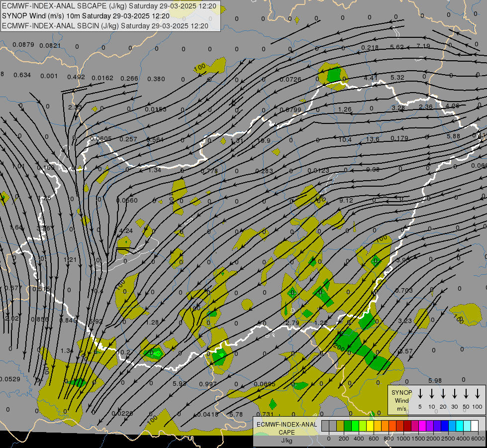Click the map value 0.856

(40, 320)
